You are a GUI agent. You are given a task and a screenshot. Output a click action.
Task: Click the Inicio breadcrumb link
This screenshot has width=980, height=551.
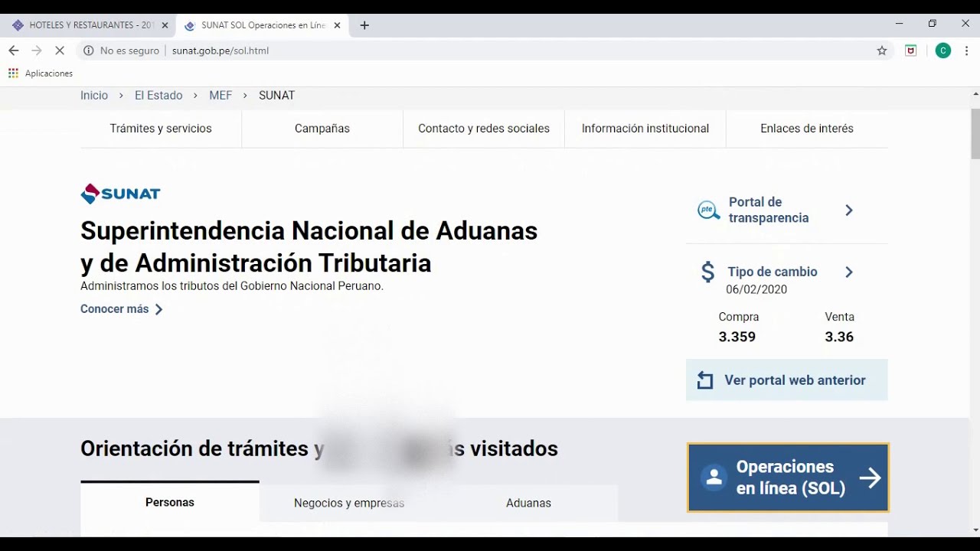coord(94,96)
